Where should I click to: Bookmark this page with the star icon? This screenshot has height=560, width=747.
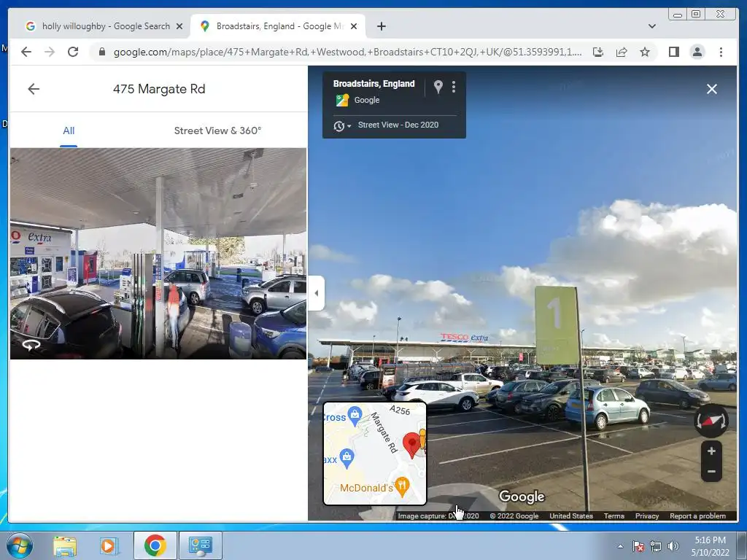[x=645, y=52]
